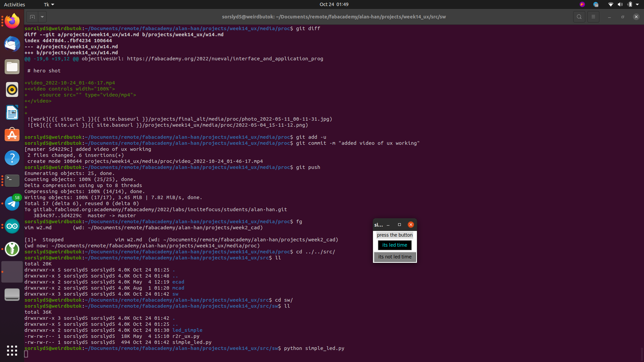Viewport: 644px width, 362px height.
Task: Open the Files manager dock icon
Action: click(x=12, y=67)
